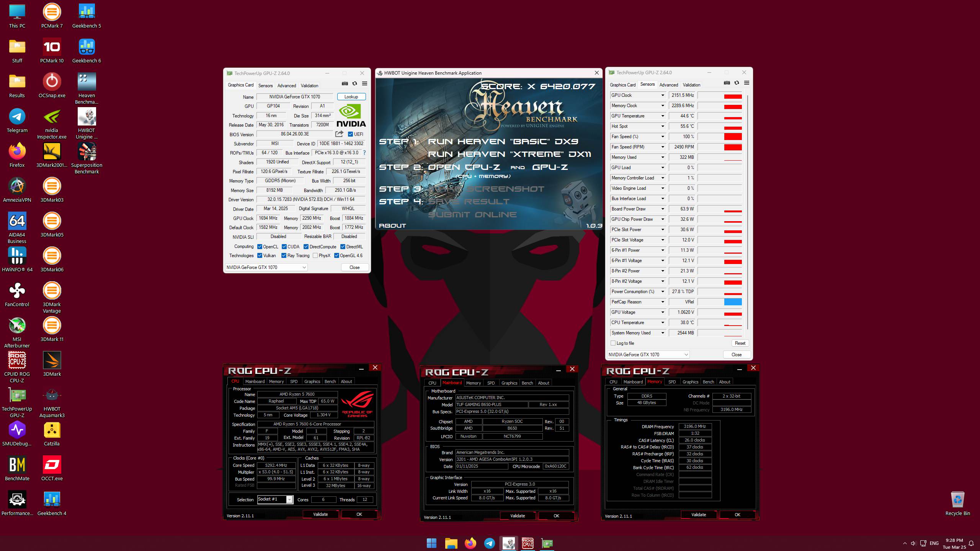Launch the AmneziaVPN desktop shortcut
Screen dimensions: 980x551
[17, 189]
